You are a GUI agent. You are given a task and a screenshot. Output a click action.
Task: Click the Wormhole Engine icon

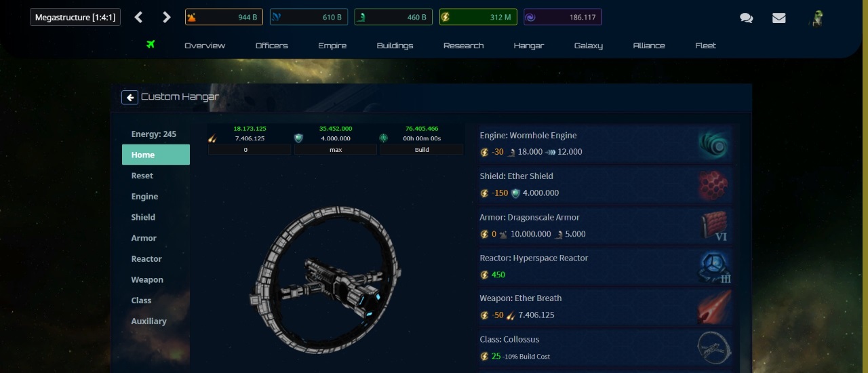coord(714,144)
